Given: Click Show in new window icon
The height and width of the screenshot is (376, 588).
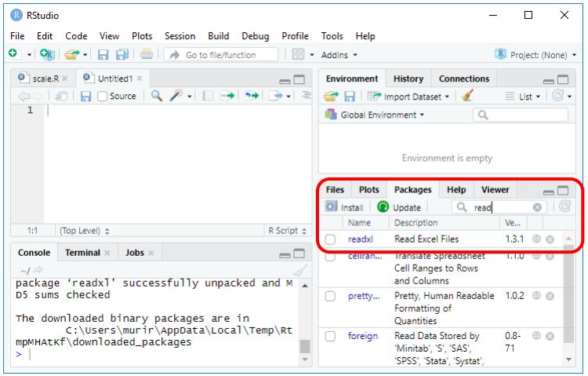Looking at the screenshot, I should click(61, 97).
